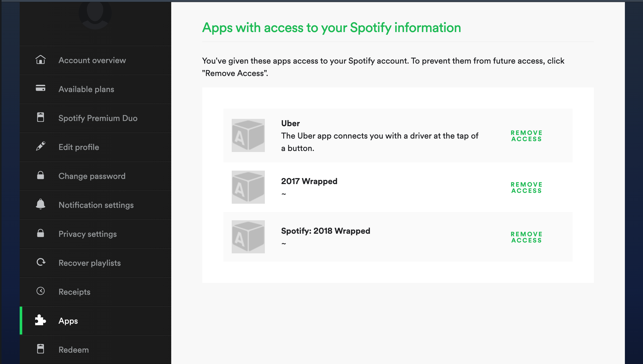The width and height of the screenshot is (643, 364).
Task: Select the Available plans card icon
Action: pos(40,89)
